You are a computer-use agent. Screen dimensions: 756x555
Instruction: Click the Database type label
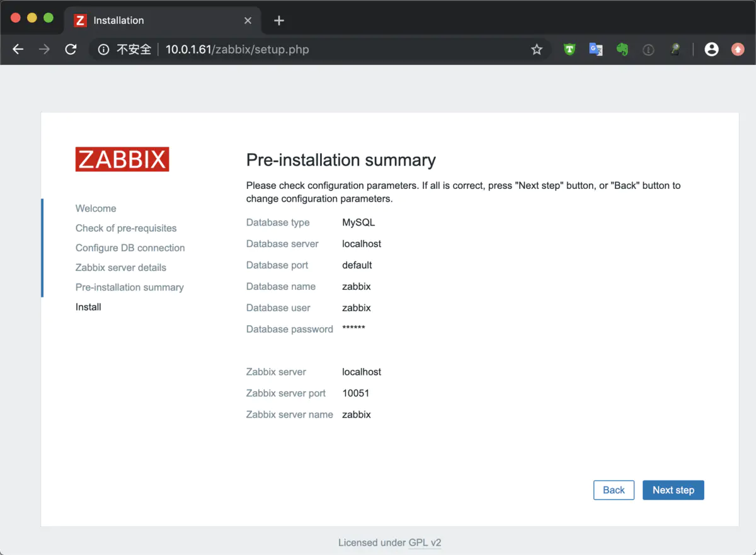click(x=278, y=222)
